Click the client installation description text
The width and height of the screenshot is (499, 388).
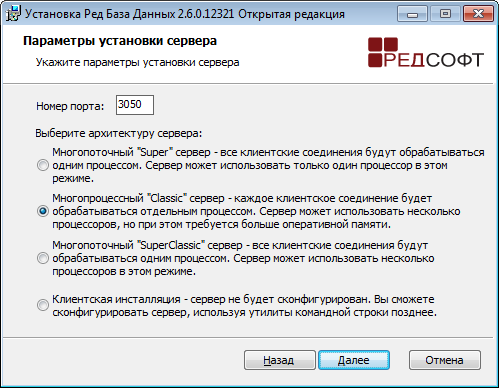244,306
